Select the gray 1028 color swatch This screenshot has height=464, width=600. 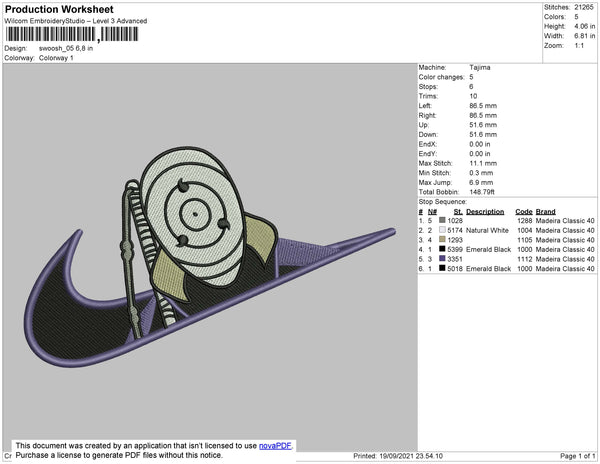point(442,220)
